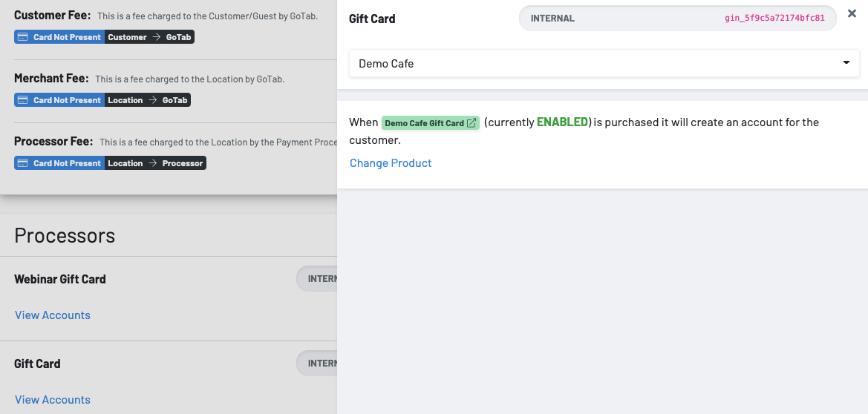Select the gin_5f9c5a72174bfc81 processor ID
This screenshot has height=414, width=868.
774,19
